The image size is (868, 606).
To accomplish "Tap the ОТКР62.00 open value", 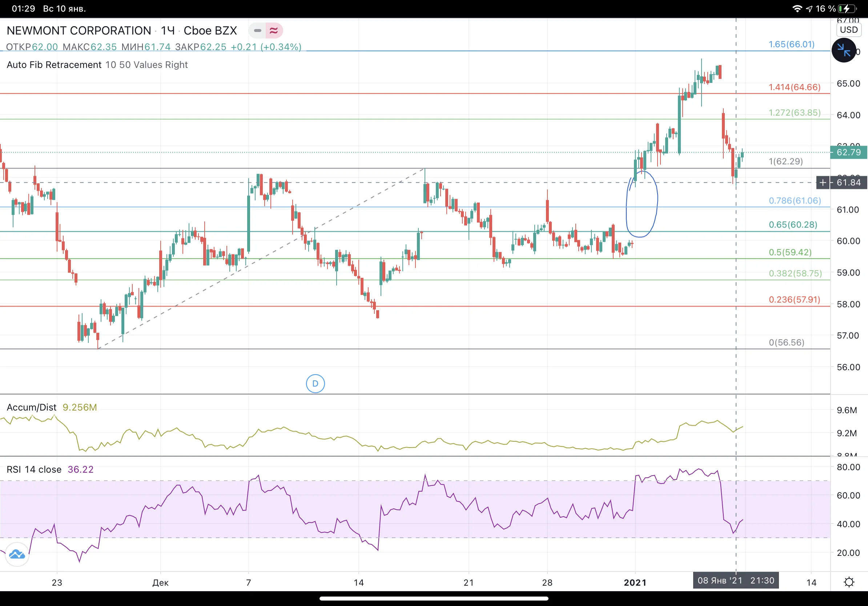I will pos(32,47).
